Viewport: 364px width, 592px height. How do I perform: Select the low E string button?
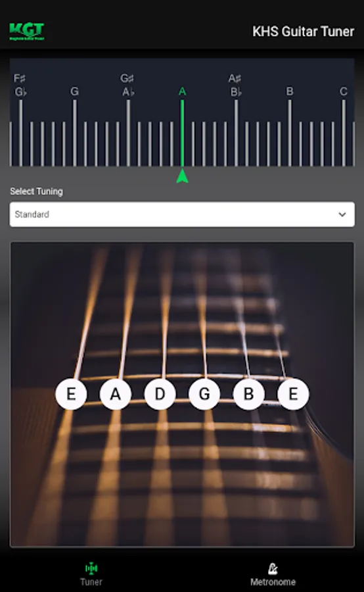pyautogui.click(x=71, y=394)
